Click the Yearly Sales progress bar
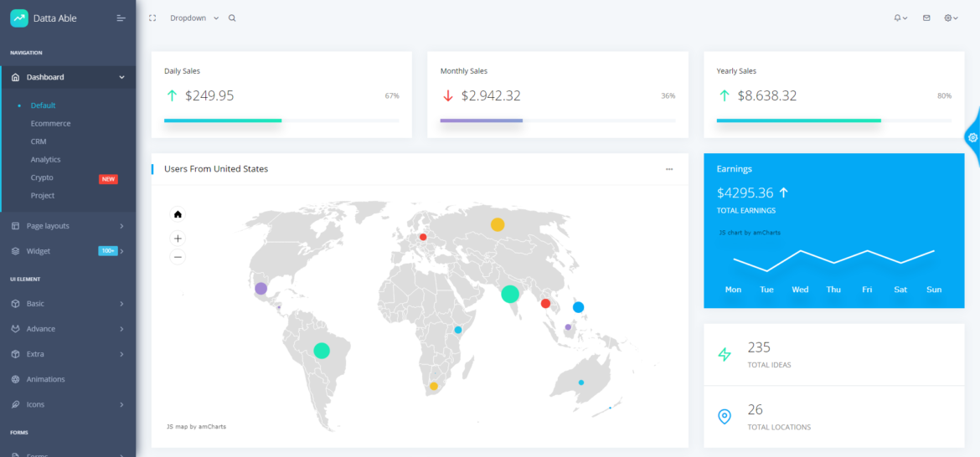Image resolution: width=980 pixels, height=457 pixels. [x=834, y=120]
